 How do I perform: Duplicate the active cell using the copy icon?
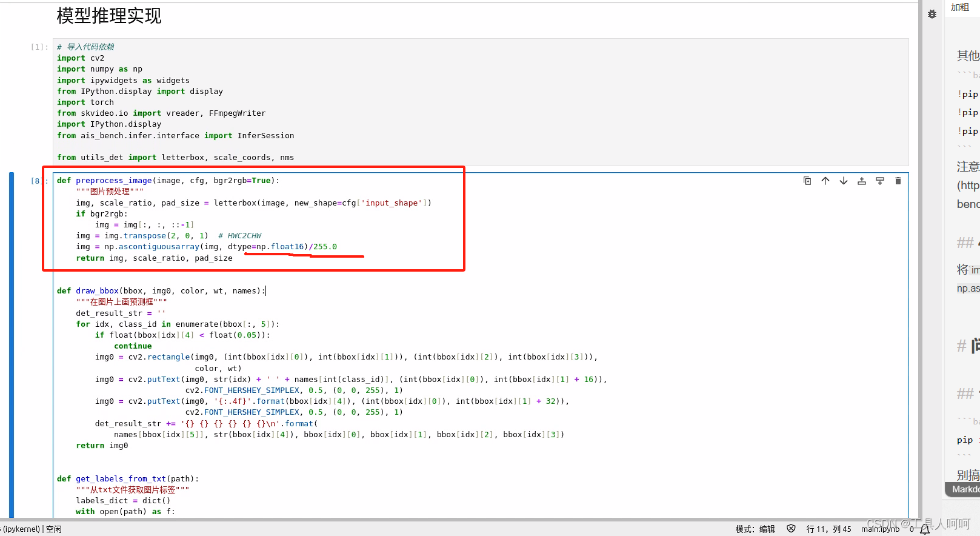(x=807, y=181)
